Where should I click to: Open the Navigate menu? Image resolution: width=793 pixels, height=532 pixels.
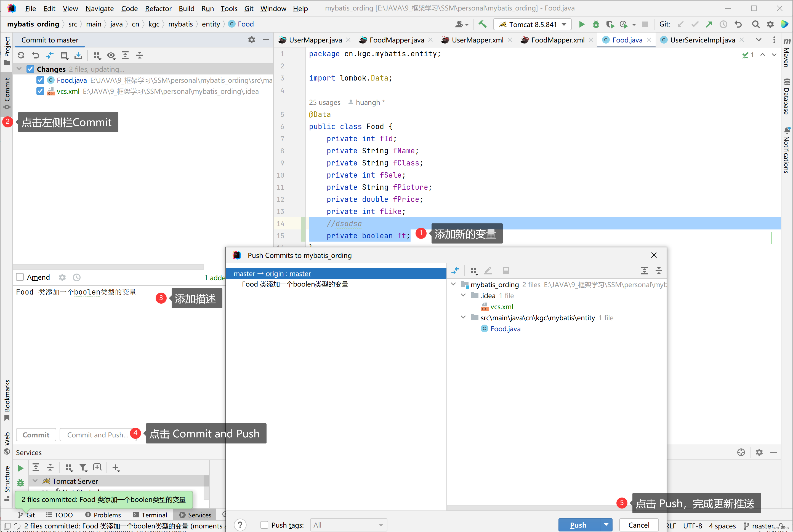click(99, 8)
